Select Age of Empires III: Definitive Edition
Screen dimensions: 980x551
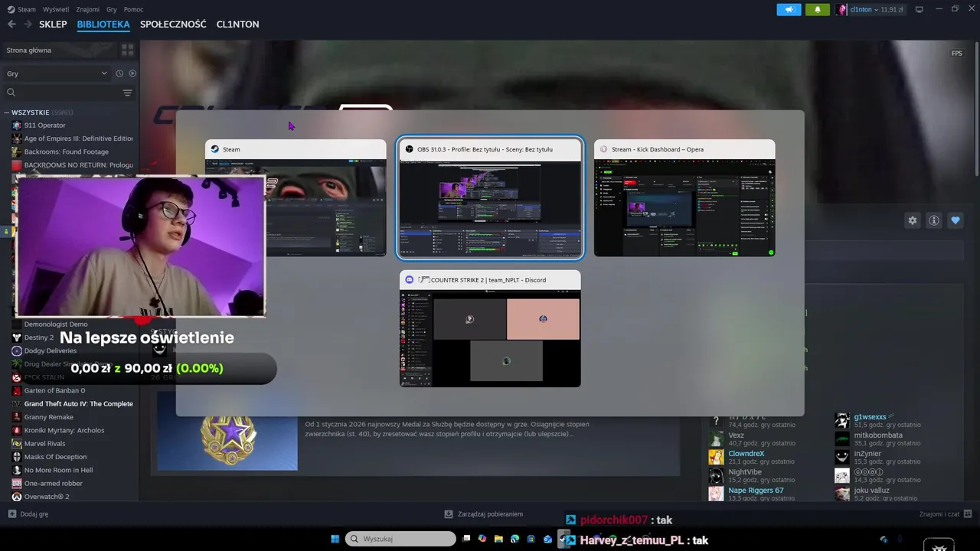(73, 139)
